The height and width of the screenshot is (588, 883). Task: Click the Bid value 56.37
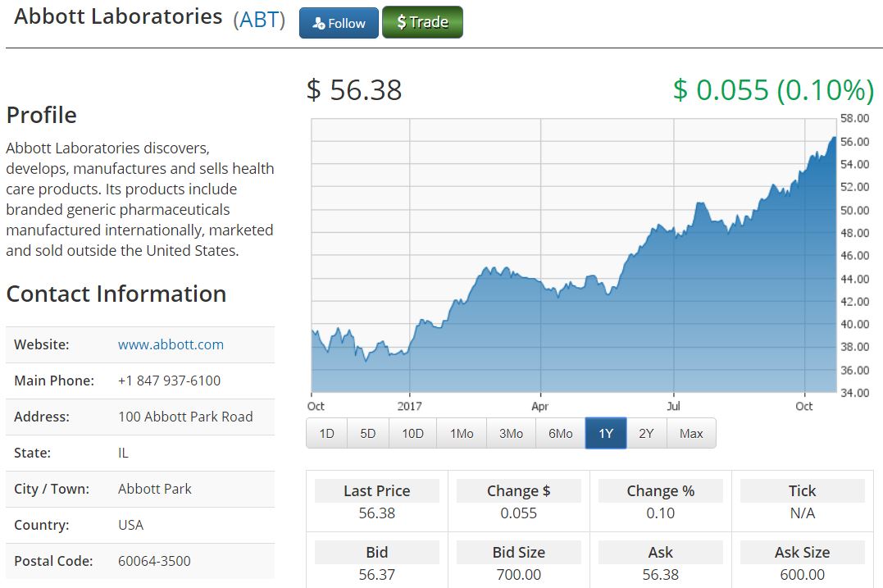(377, 575)
